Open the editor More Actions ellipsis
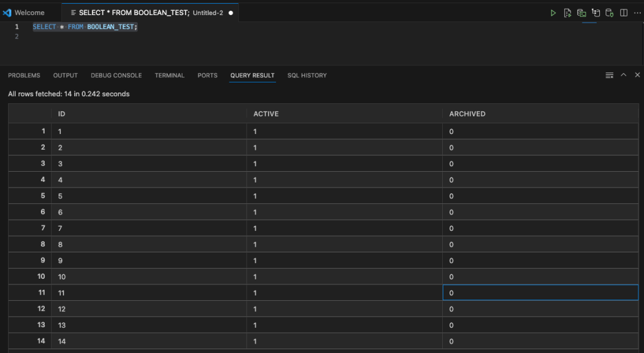The width and height of the screenshot is (644, 353). 636,13
